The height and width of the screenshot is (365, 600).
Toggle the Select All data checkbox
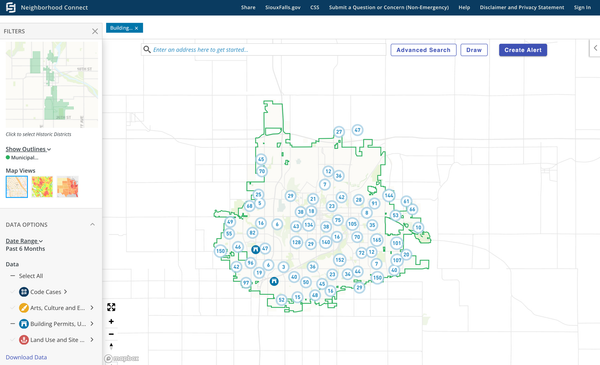13,276
